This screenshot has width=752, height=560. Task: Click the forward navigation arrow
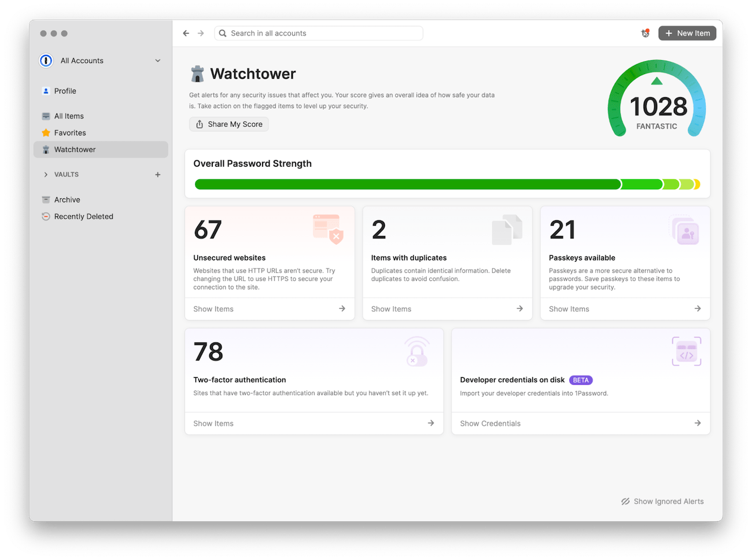[x=200, y=33]
